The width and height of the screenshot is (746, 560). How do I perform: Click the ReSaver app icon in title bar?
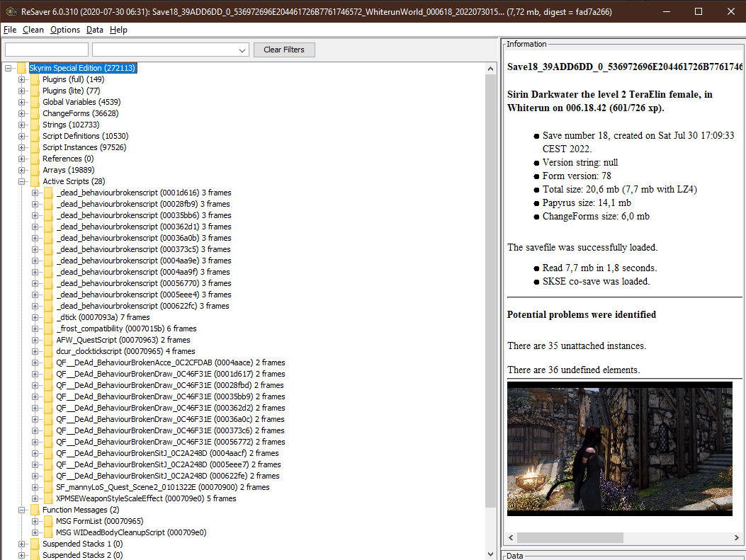pyautogui.click(x=11, y=11)
